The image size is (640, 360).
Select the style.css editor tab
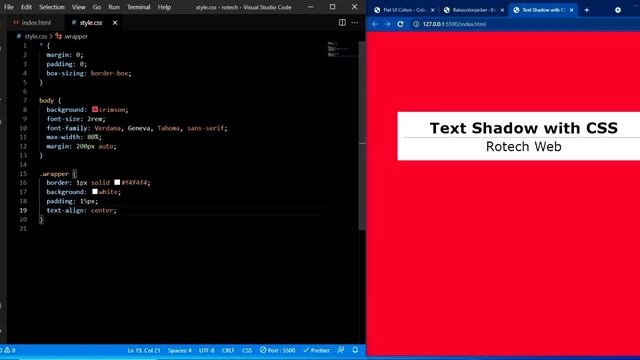coord(91,22)
